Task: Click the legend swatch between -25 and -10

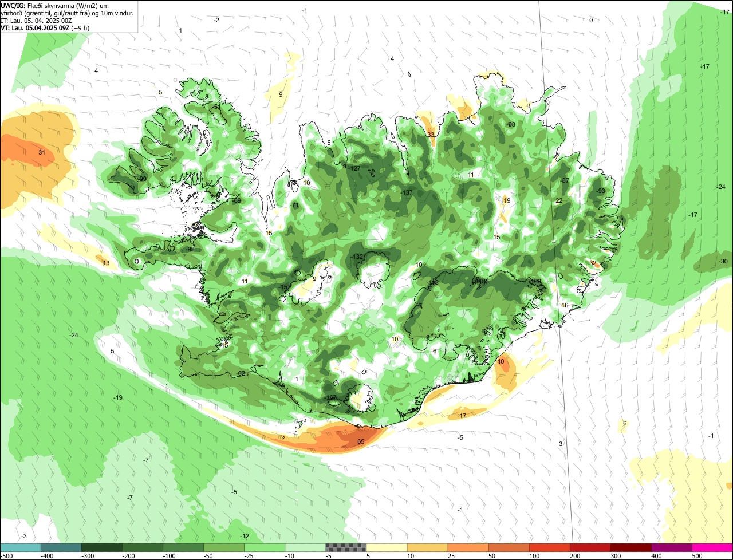Action: [x=265, y=548]
